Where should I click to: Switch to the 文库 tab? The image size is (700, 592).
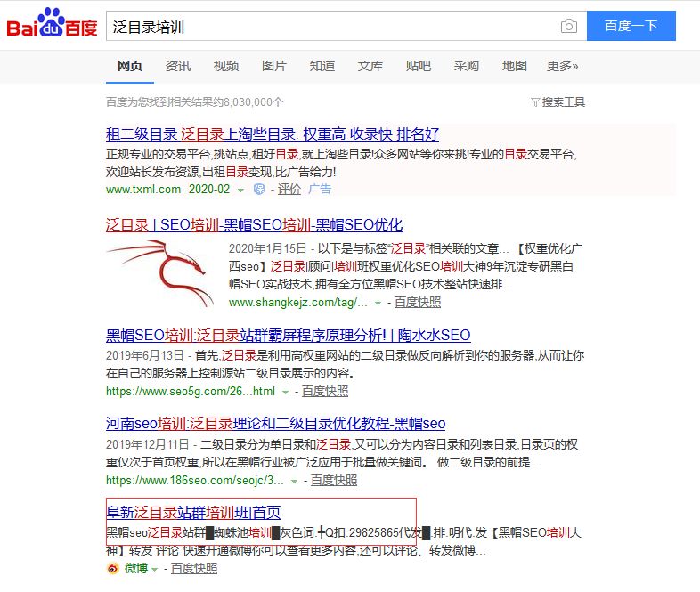coord(370,66)
